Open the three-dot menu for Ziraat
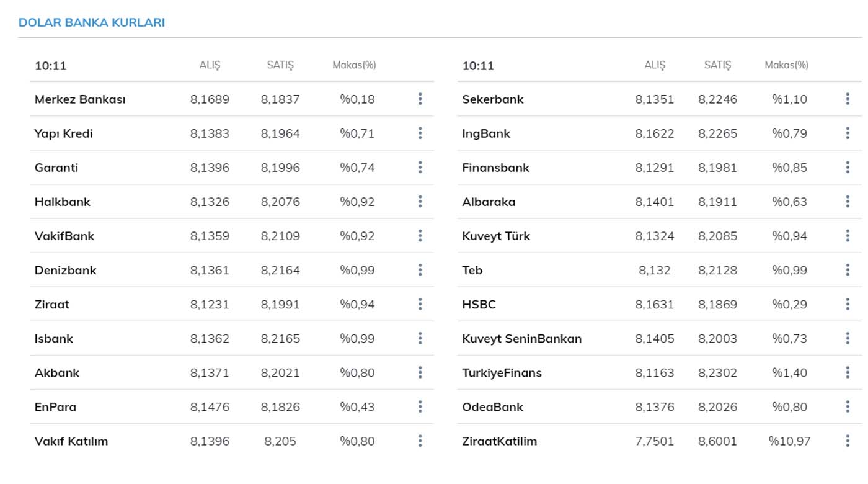 tap(420, 303)
